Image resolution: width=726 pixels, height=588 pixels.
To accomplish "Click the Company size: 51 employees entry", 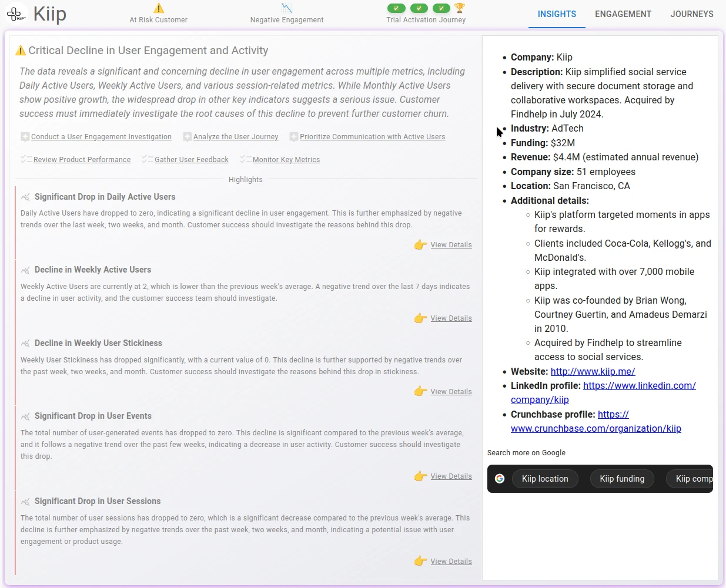I will tap(573, 172).
